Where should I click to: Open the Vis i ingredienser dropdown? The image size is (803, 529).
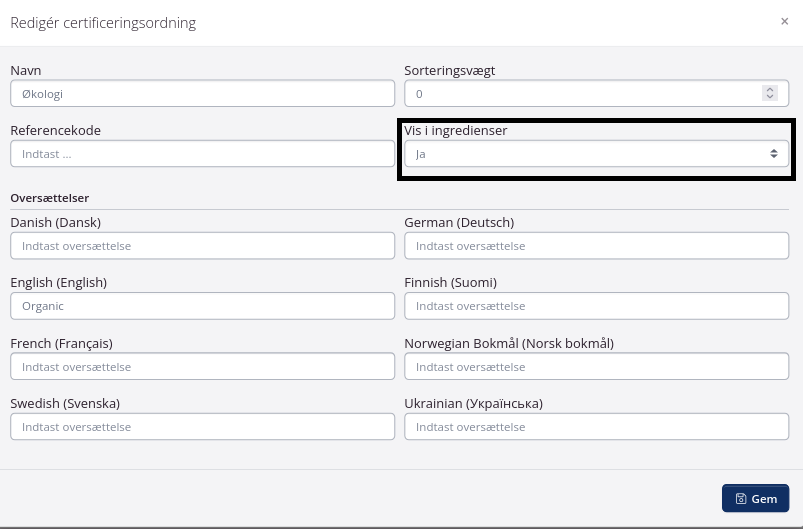tap(596, 154)
